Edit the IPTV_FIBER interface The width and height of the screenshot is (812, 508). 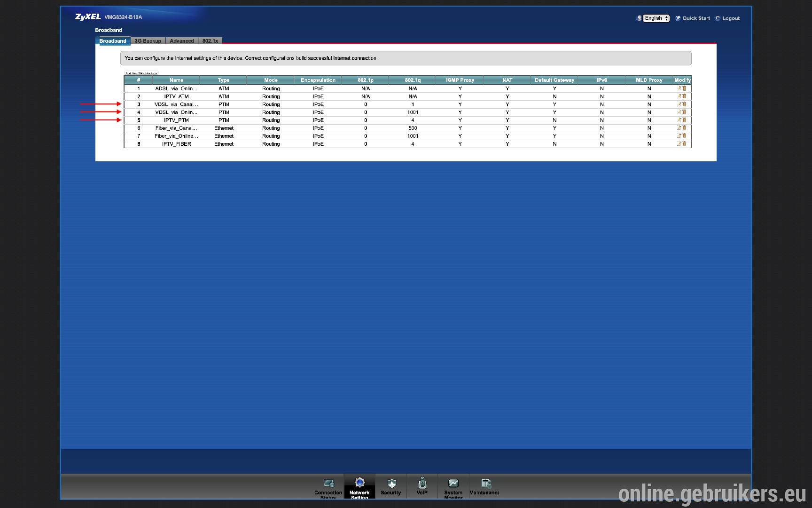tap(679, 144)
